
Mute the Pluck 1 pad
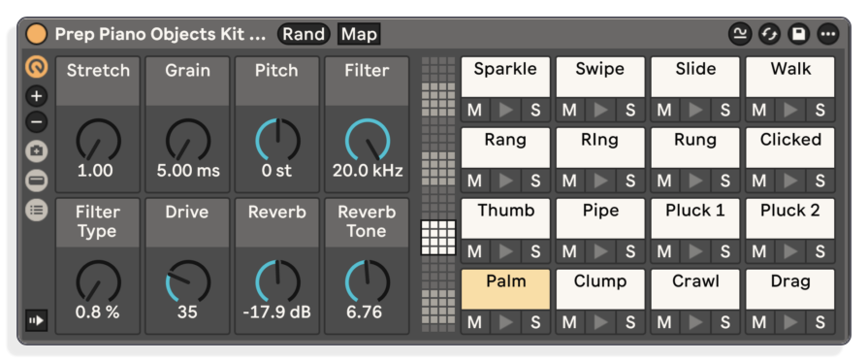665,251
